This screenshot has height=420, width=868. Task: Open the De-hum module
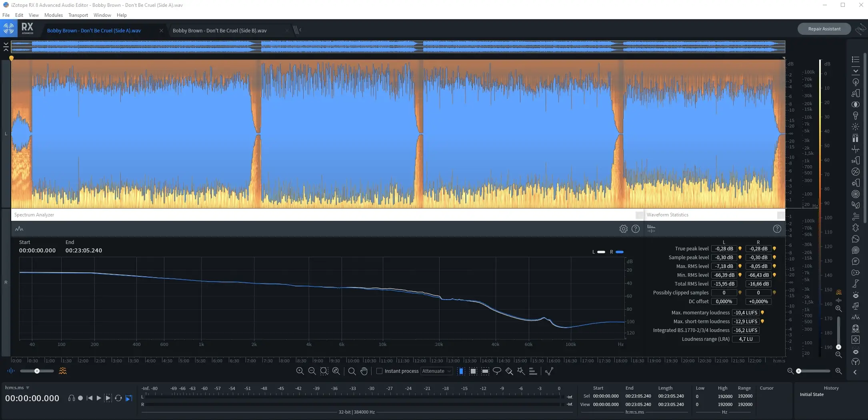(856, 172)
